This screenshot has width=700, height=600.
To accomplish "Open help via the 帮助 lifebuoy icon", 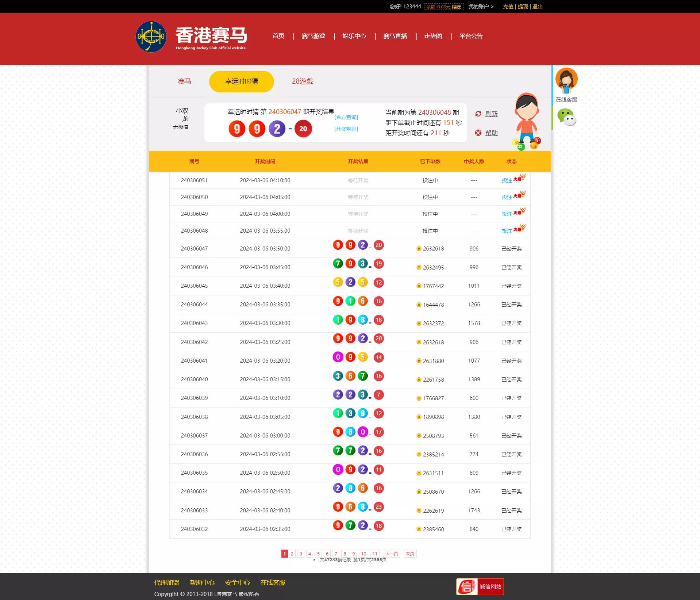I will click(478, 133).
